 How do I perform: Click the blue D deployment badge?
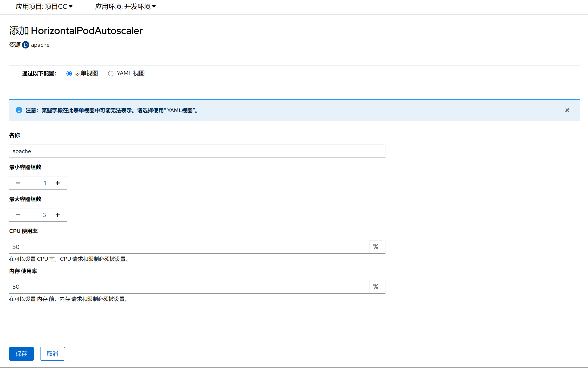(x=26, y=45)
